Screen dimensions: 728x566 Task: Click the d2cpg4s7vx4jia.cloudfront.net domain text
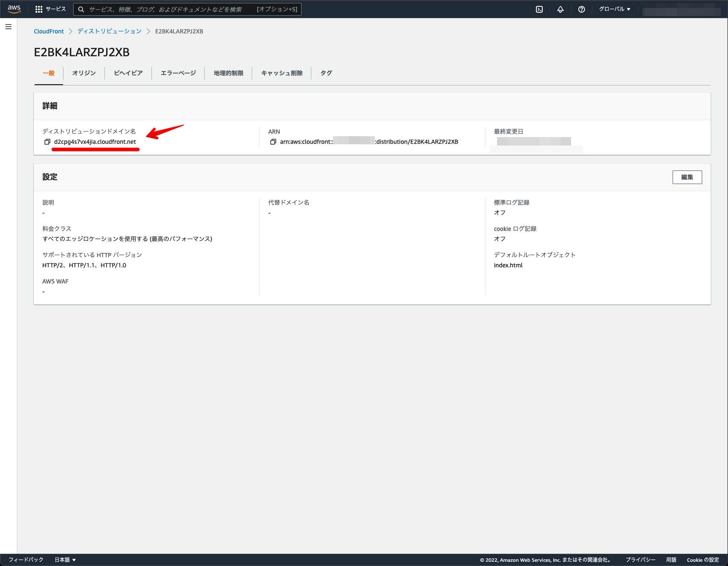95,142
